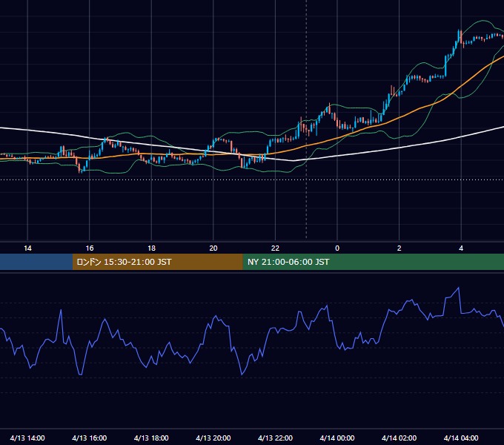Click the 4/13 16:00 date label
This screenshot has height=445, width=504.
[x=90, y=438]
